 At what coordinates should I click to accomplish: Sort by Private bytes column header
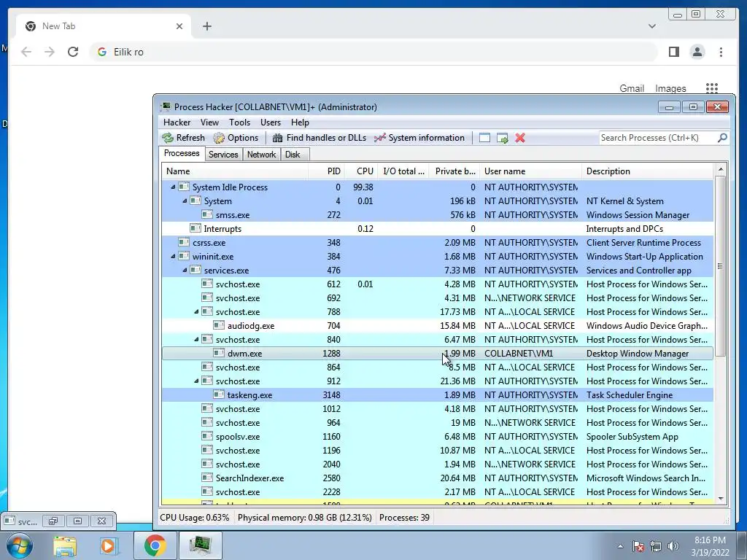(455, 171)
